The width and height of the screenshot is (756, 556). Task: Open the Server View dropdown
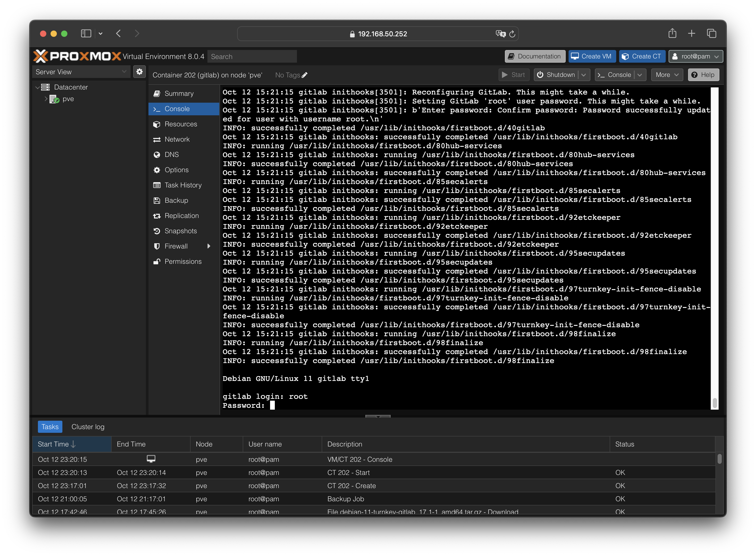(x=81, y=72)
